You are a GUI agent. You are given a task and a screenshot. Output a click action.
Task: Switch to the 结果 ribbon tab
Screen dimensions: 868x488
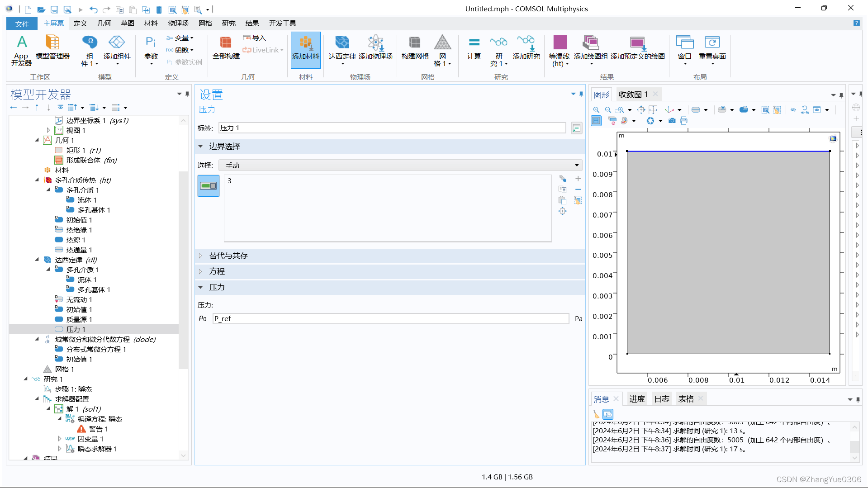pyautogui.click(x=252, y=24)
